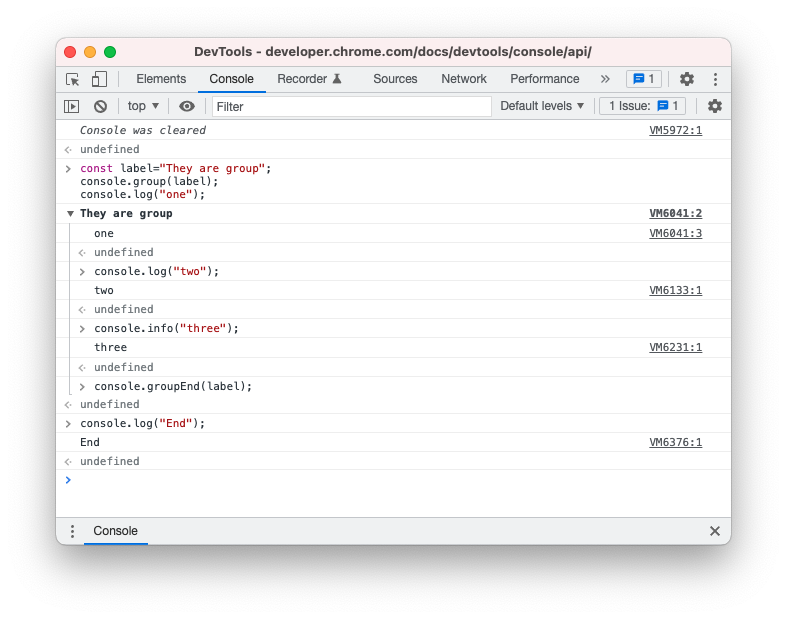787x619 pixels.
Task: Open the Elements tab
Action: point(161,79)
